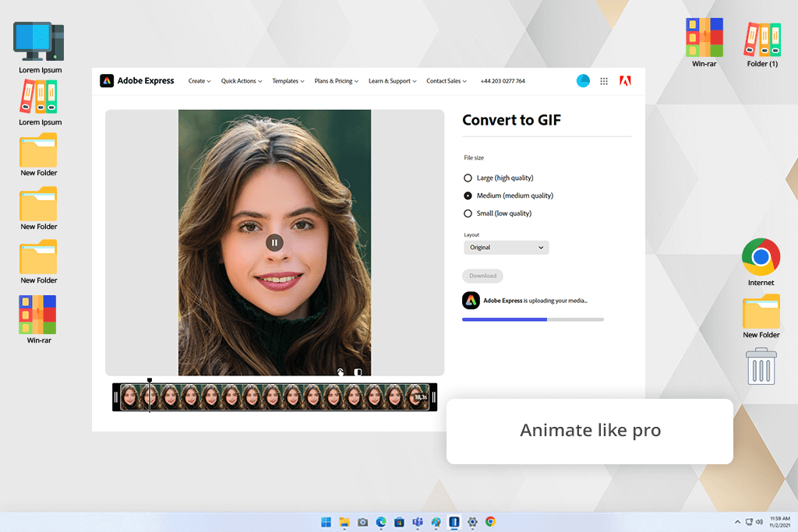Open Lorem Ipsum binders desktop icon

(x=40, y=102)
